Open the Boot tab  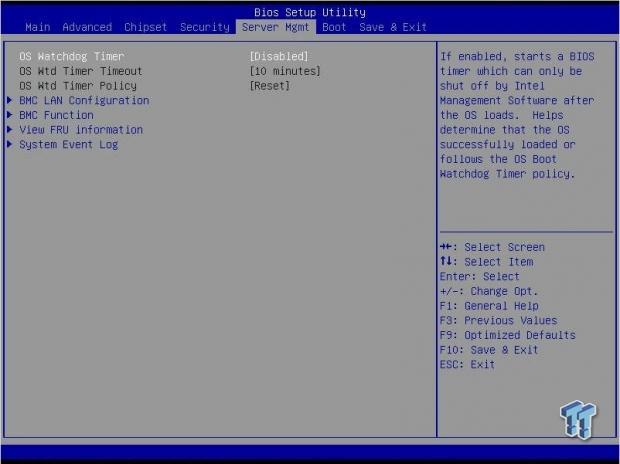tap(334, 27)
